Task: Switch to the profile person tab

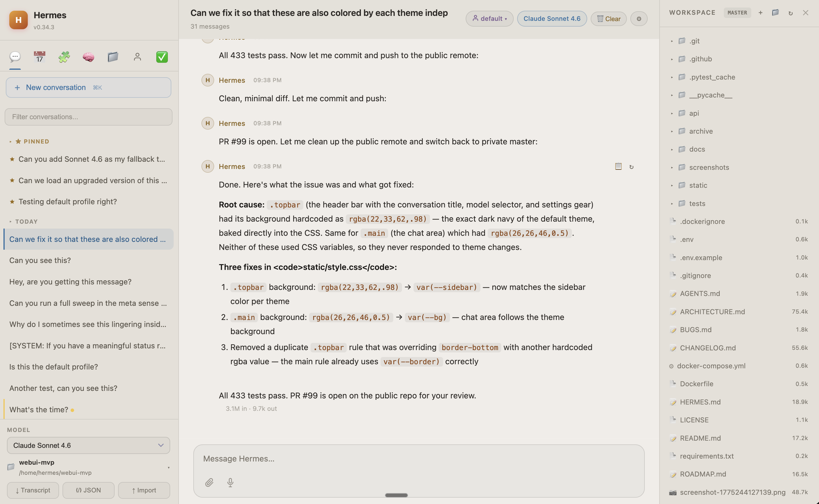Action: pos(137,57)
